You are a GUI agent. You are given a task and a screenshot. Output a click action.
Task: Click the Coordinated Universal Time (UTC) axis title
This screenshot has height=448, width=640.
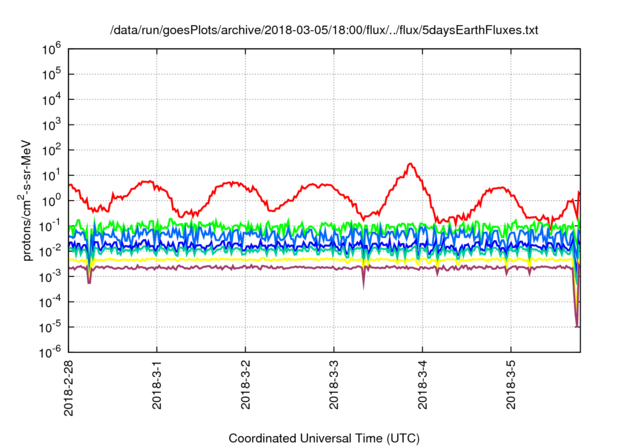pos(324,439)
